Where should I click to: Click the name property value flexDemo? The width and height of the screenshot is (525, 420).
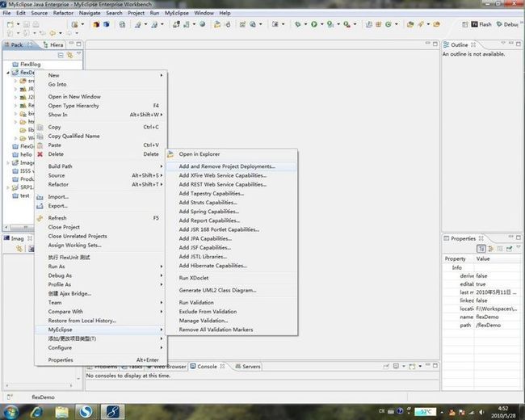coord(488,317)
